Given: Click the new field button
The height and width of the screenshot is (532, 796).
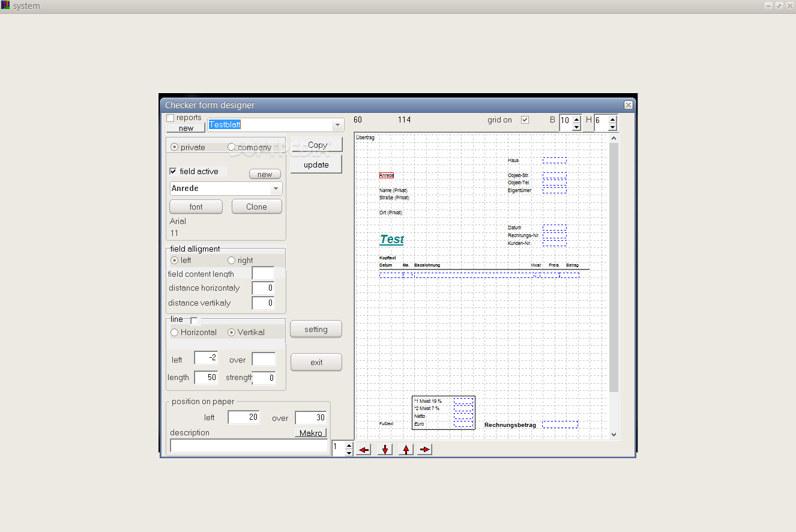Looking at the screenshot, I should (x=265, y=174).
